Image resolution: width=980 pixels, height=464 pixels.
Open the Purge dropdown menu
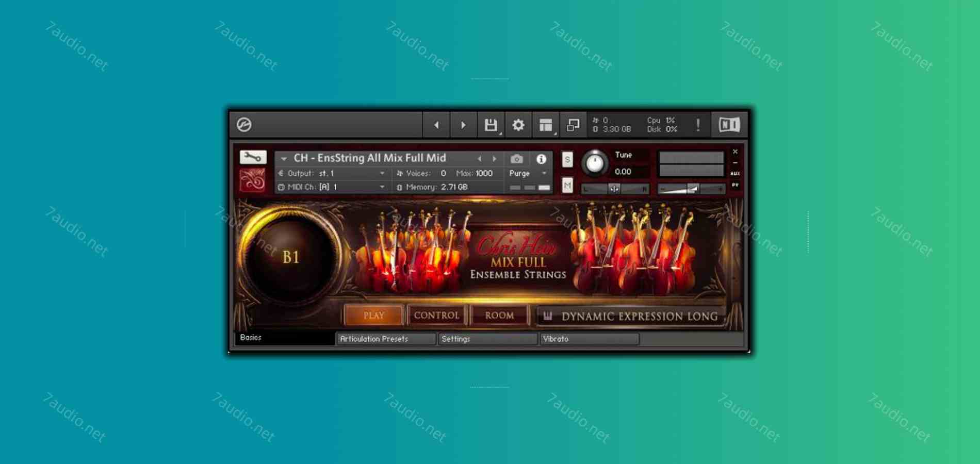(x=528, y=173)
